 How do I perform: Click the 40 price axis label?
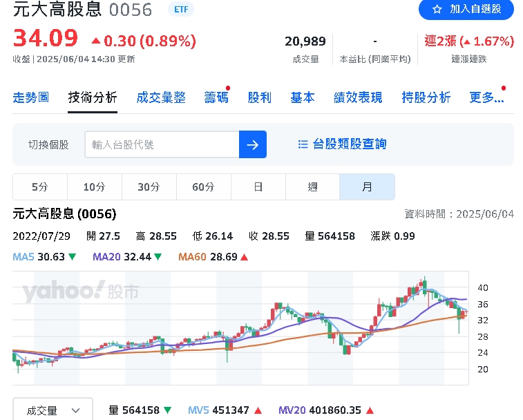pos(483,287)
